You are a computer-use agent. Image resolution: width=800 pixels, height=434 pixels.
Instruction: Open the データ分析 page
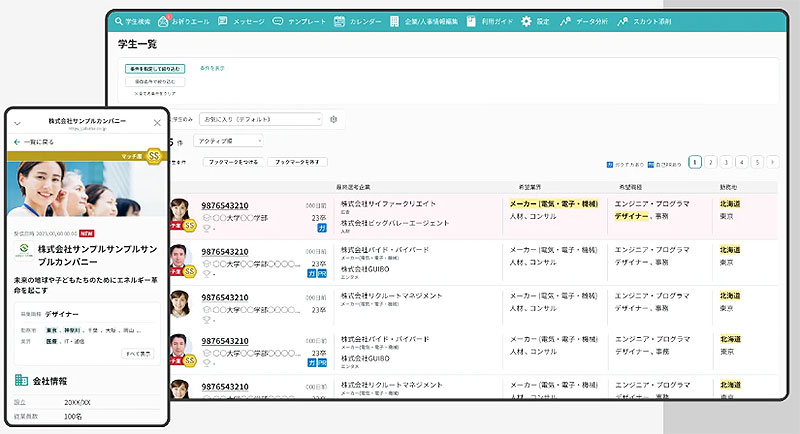582,21
